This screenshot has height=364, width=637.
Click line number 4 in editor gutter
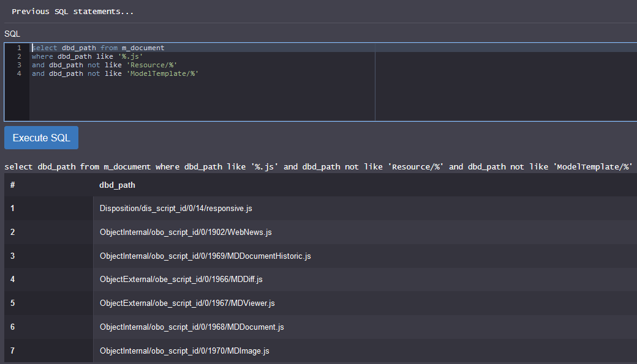click(19, 73)
